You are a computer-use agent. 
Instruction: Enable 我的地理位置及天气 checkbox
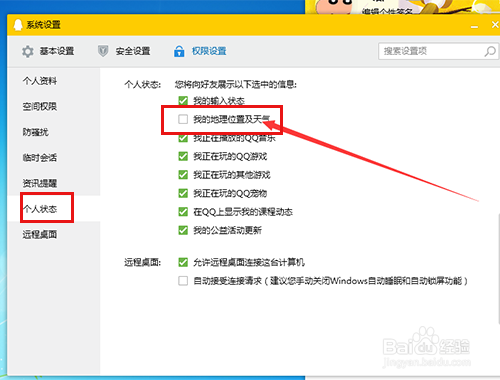pos(183,119)
